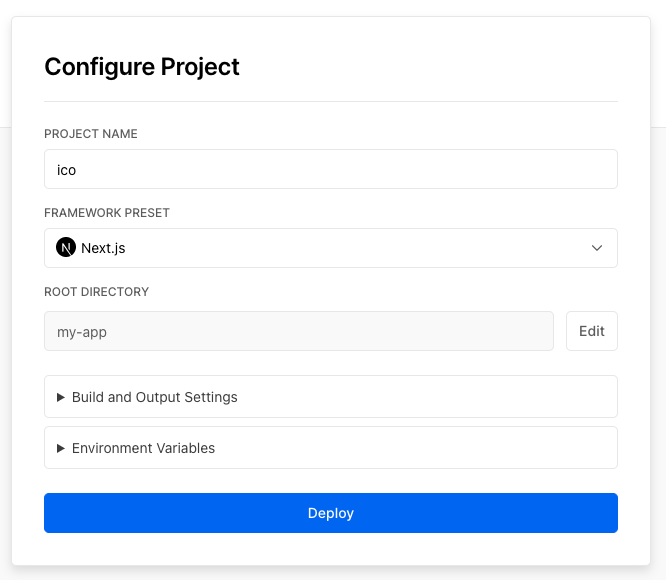The height and width of the screenshot is (580, 666).
Task: Click the framework preset chevron arrow
Action: [x=597, y=248]
